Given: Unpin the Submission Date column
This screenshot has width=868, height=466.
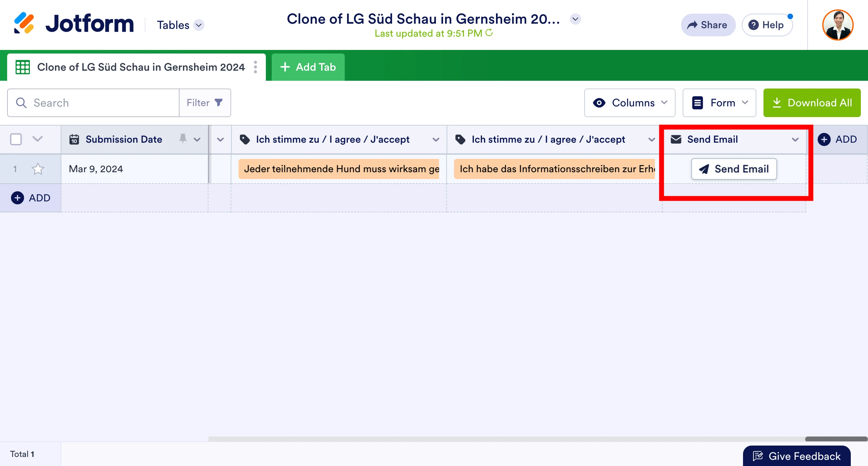Looking at the screenshot, I should (182, 139).
